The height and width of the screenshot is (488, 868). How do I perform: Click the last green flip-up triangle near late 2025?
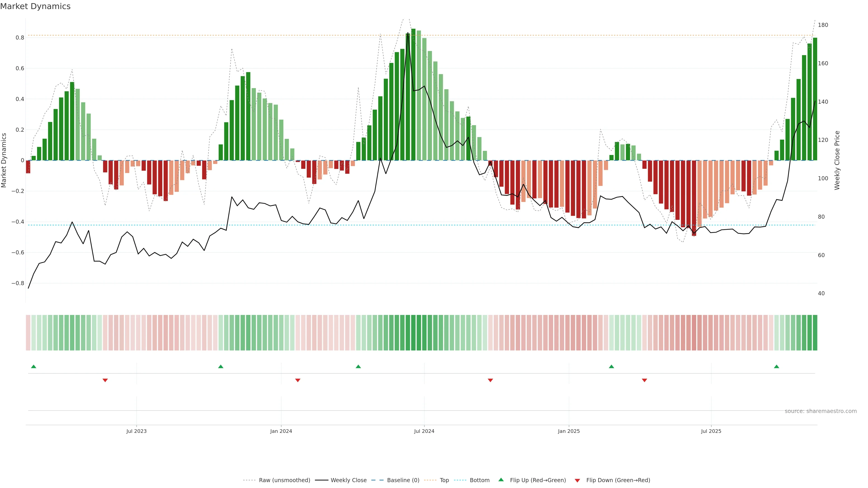(776, 366)
